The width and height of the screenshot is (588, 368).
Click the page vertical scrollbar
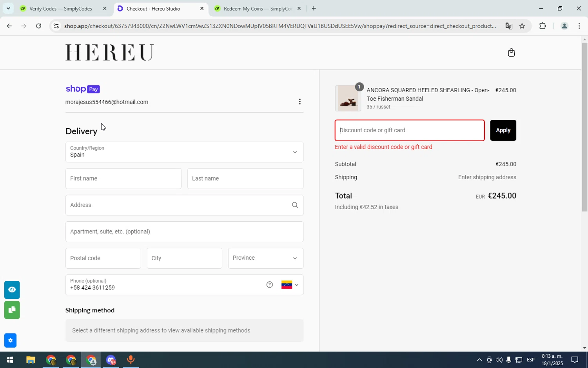(x=584, y=127)
